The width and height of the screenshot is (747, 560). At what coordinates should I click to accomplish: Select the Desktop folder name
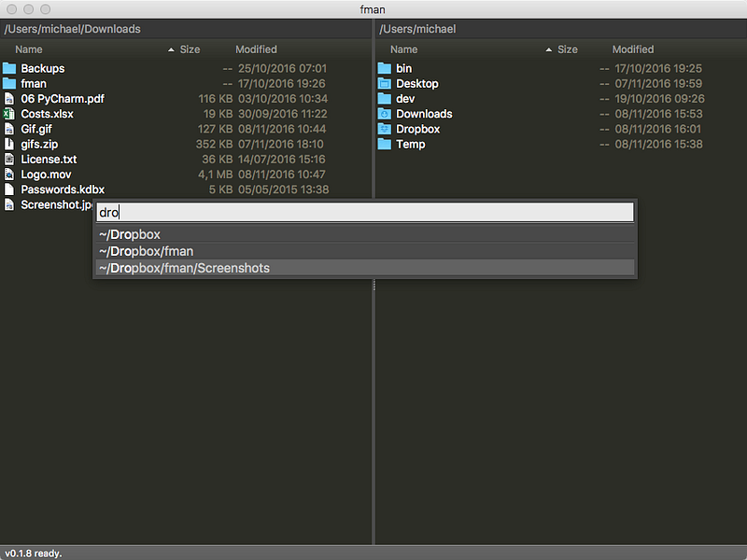(417, 84)
